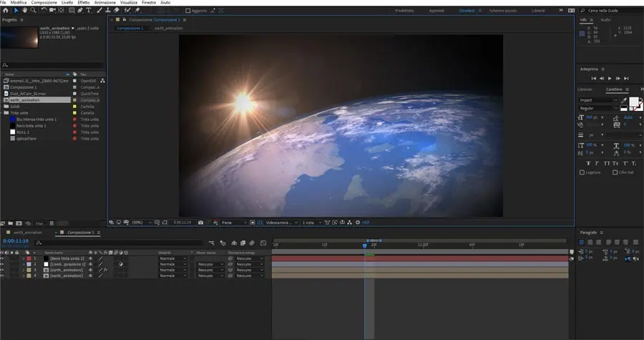Viewport: 644px width, 340px height.
Task: Create new folder in Project panel
Action: coord(11,223)
